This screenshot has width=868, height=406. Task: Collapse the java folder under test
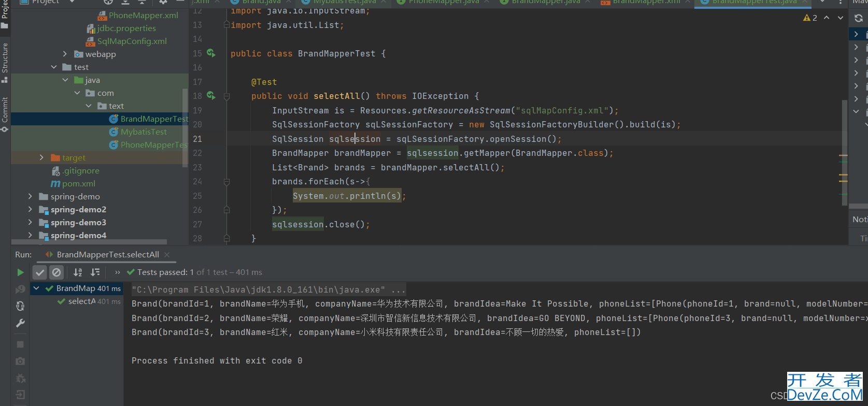65,80
